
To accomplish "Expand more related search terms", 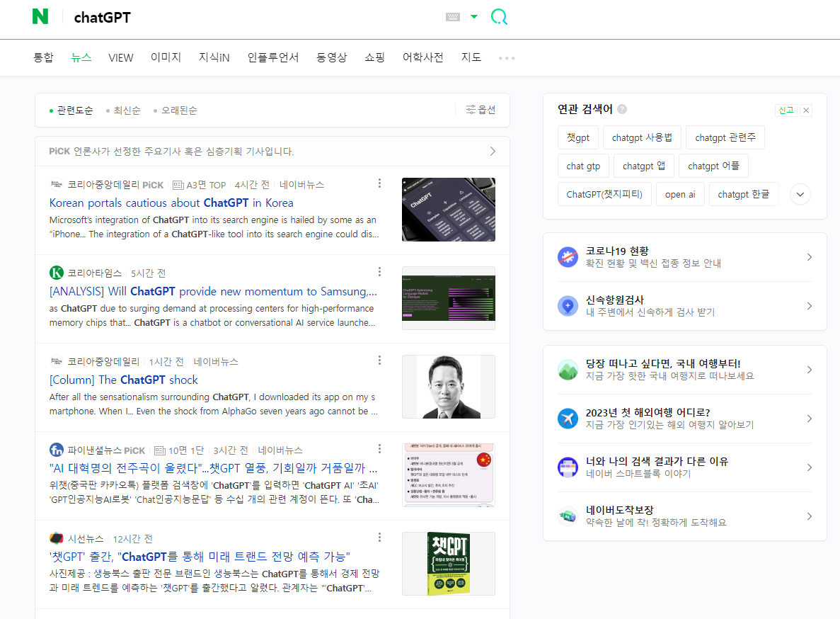I will pyautogui.click(x=800, y=194).
